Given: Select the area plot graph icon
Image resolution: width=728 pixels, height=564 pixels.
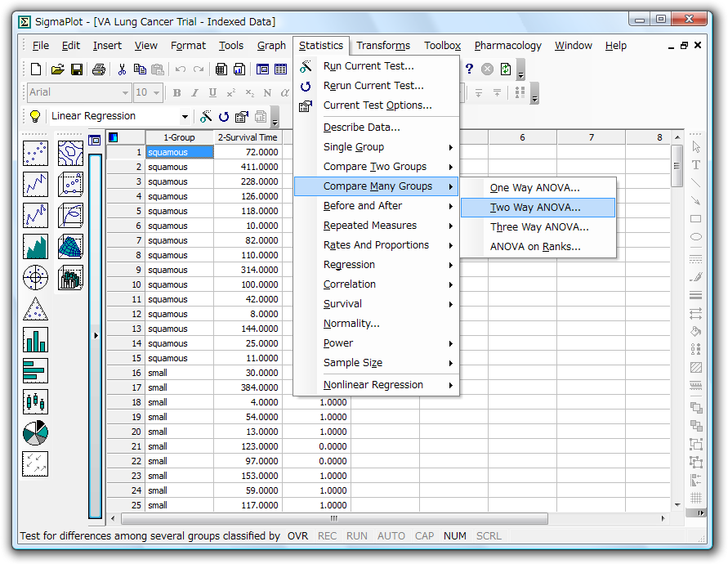Looking at the screenshot, I should 35,246.
